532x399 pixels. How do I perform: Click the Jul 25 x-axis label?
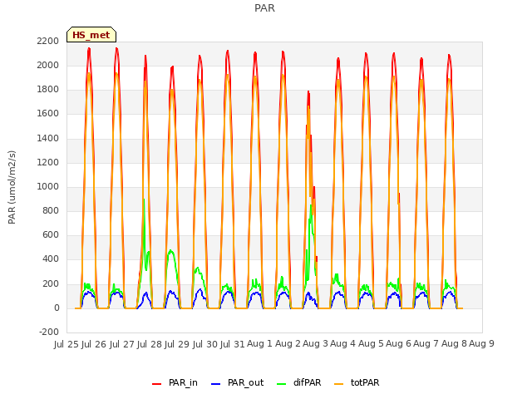click(x=66, y=344)
